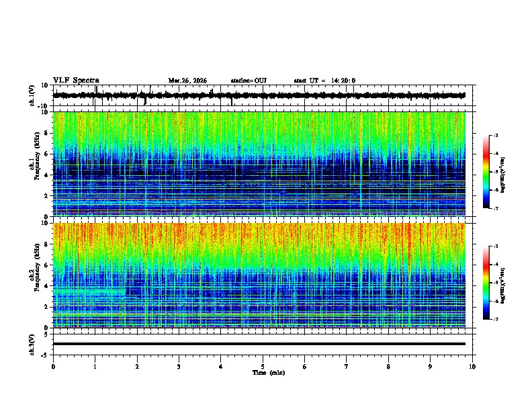
Task: Click the ch.2 spectrogram panel
Action: tap(259, 275)
